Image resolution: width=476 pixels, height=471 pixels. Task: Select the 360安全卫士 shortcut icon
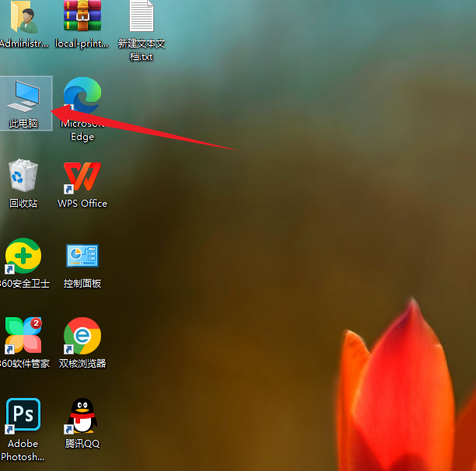23,256
